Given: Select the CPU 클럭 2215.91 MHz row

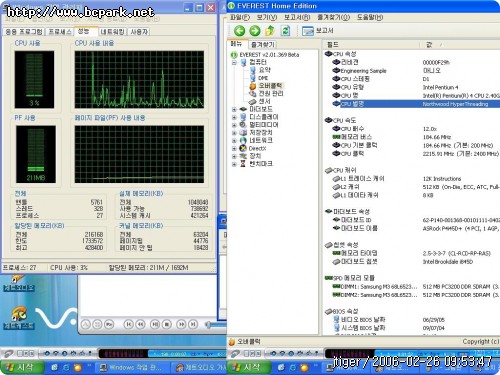Looking at the screenshot, I should pyautogui.click(x=415, y=154).
